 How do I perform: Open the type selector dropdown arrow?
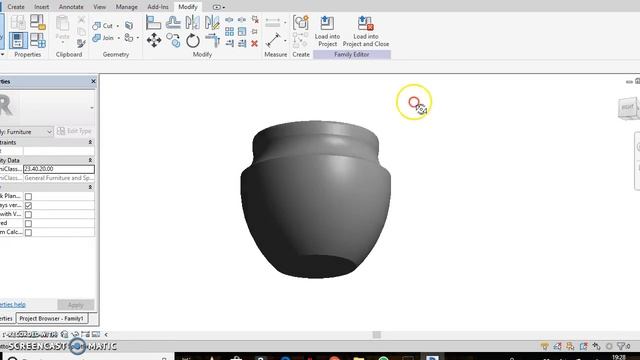[x=91, y=108]
